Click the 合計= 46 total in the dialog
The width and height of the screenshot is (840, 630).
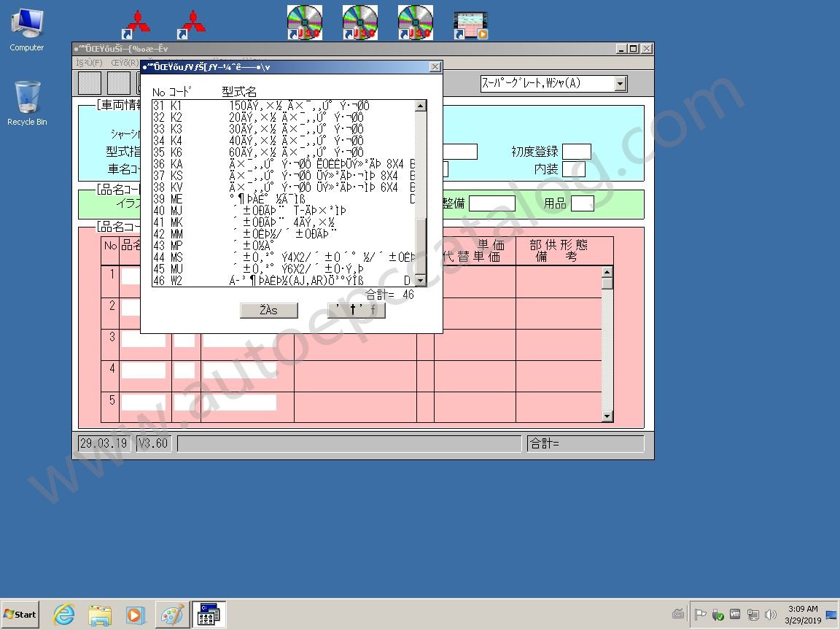coord(389,295)
